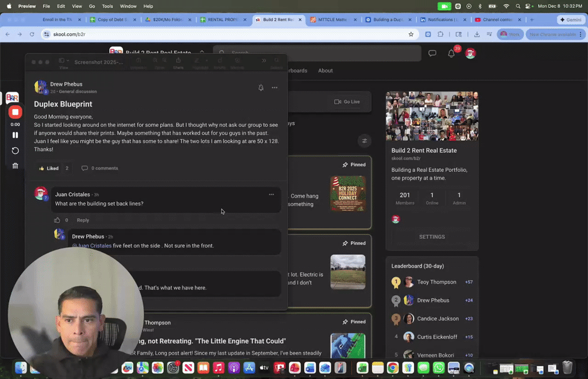The height and width of the screenshot is (379, 588).
Task: Open a new Chrome tab with the plus
Action: click(x=532, y=20)
